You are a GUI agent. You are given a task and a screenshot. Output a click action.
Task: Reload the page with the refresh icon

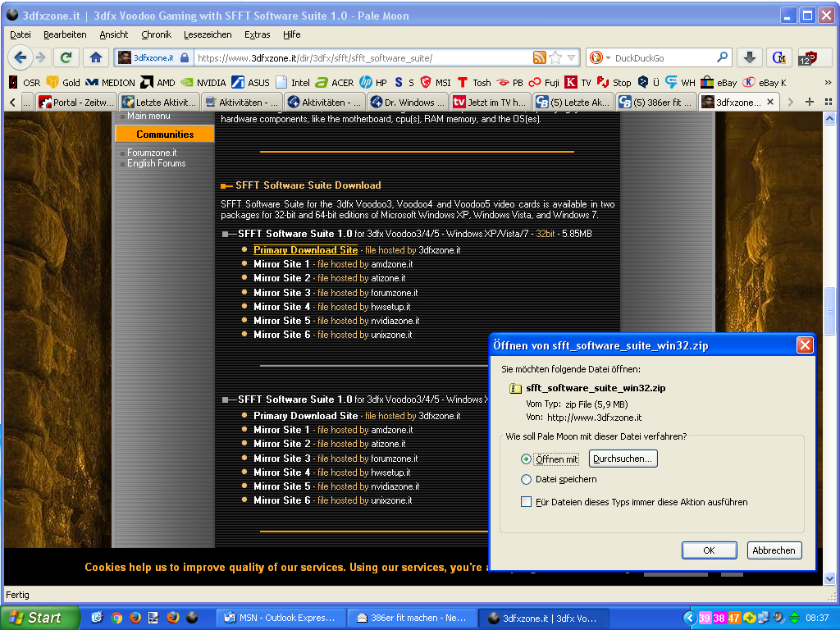(66, 57)
